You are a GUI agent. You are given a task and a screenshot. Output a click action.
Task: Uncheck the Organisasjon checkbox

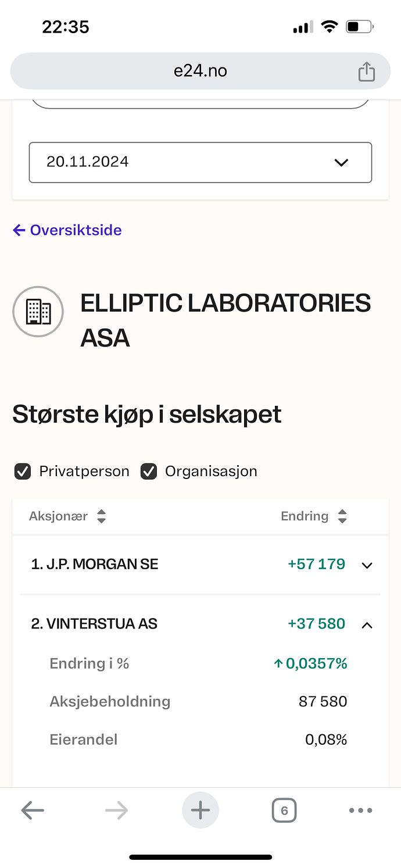pyautogui.click(x=149, y=471)
